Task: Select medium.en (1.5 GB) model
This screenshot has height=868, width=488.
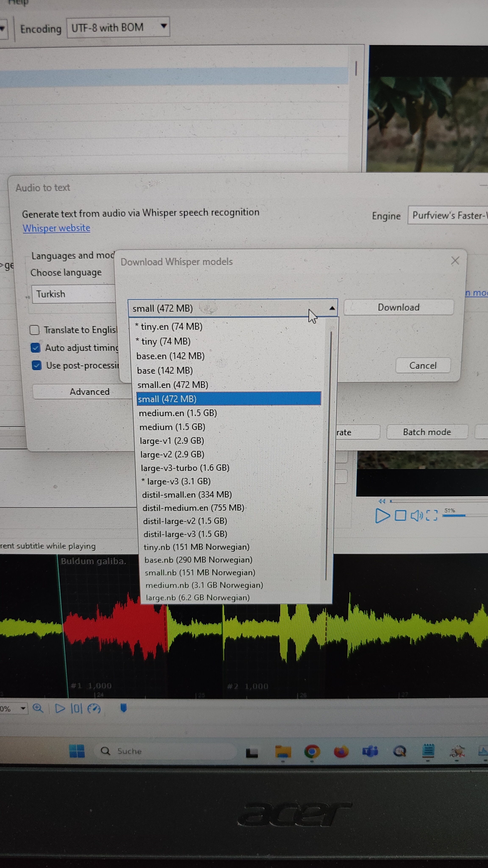Action: click(x=178, y=413)
